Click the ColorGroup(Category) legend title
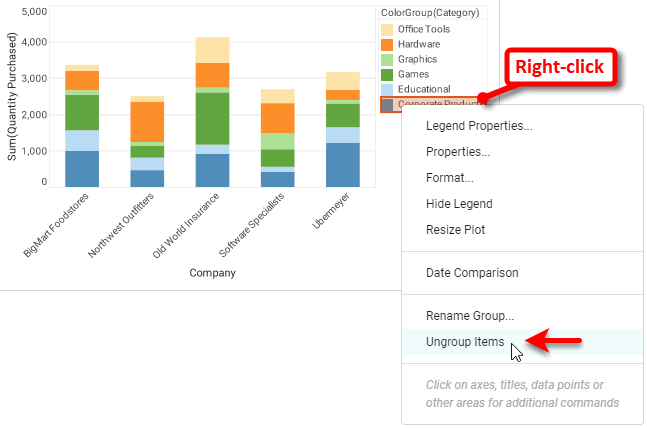The height and width of the screenshot is (428, 647). pos(430,13)
